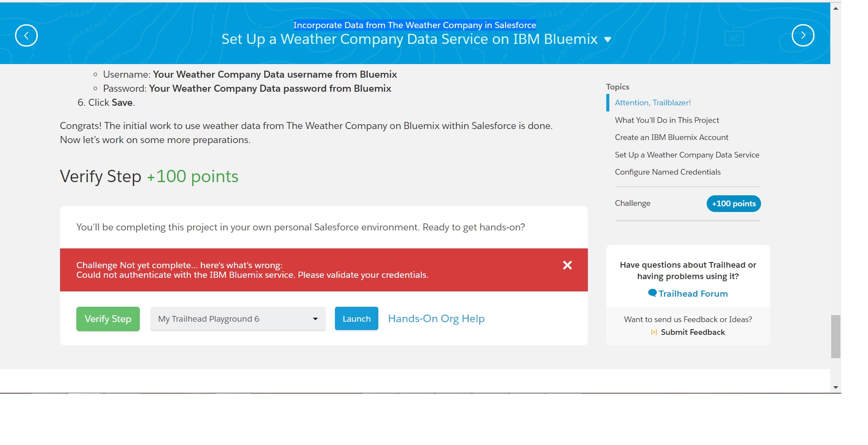Jump to Set Up a Weather Company Data Service
The height and width of the screenshot is (445, 868).
pyautogui.click(x=687, y=155)
